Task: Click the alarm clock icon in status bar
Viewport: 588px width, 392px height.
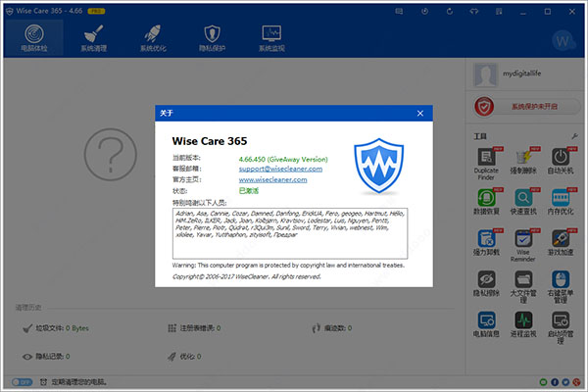Action: [43, 382]
